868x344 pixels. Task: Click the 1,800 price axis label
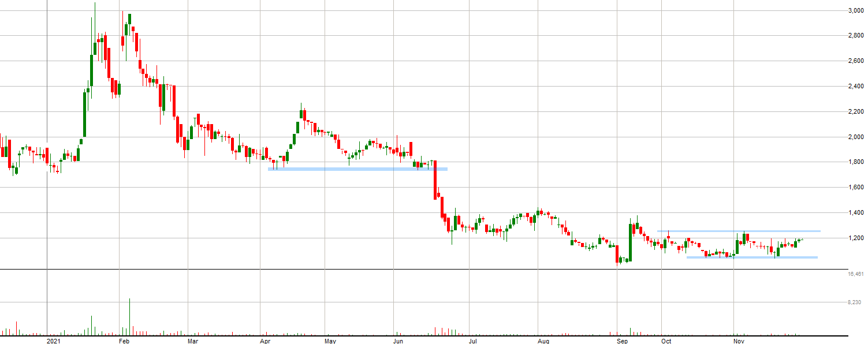856,162
